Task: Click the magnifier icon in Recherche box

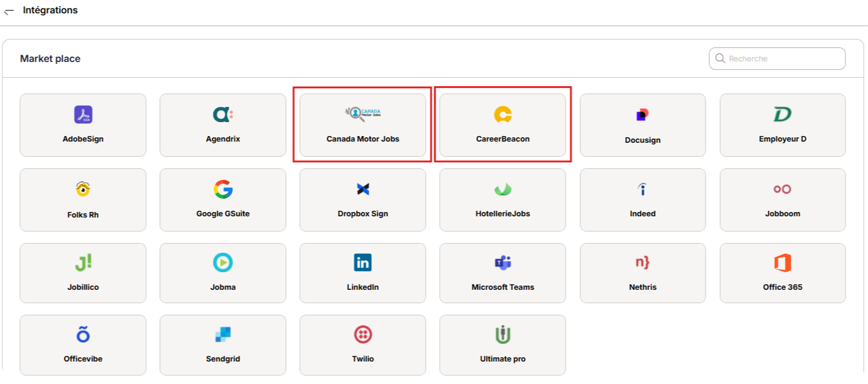Action: 720,59
